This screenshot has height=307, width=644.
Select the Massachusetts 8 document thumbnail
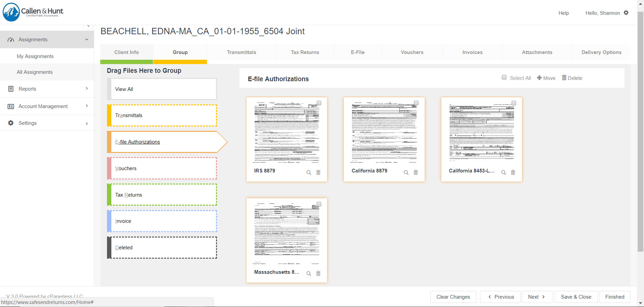pos(286,232)
